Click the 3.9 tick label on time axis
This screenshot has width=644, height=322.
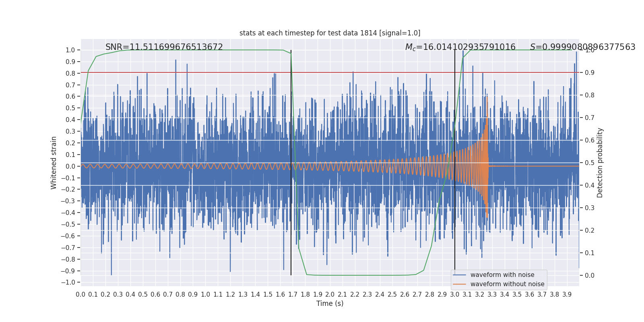click(x=567, y=295)
